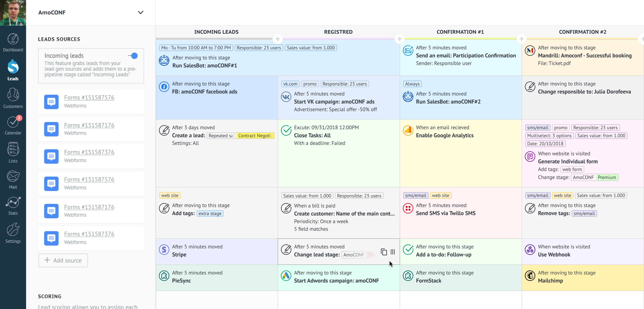Expand the AmoCONF pipeline dropdown
The width and height of the screenshot is (644, 309).
pyautogui.click(x=140, y=12)
